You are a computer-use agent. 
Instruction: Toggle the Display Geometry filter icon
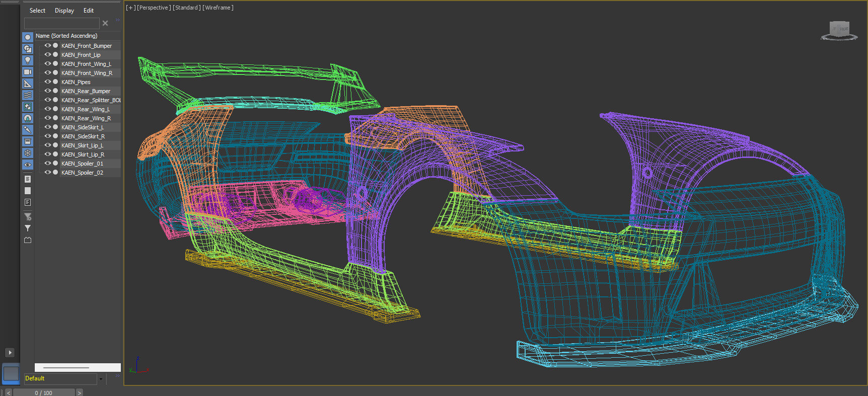click(x=28, y=37)
